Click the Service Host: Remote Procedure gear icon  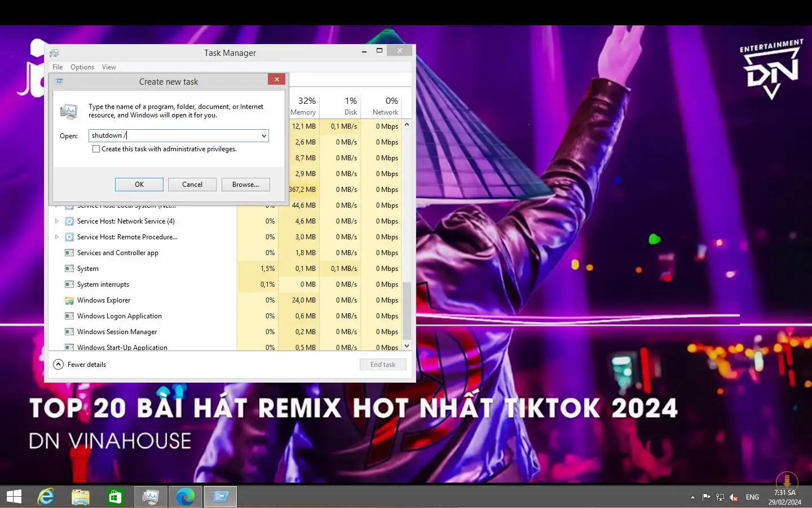tap(69, 237)
